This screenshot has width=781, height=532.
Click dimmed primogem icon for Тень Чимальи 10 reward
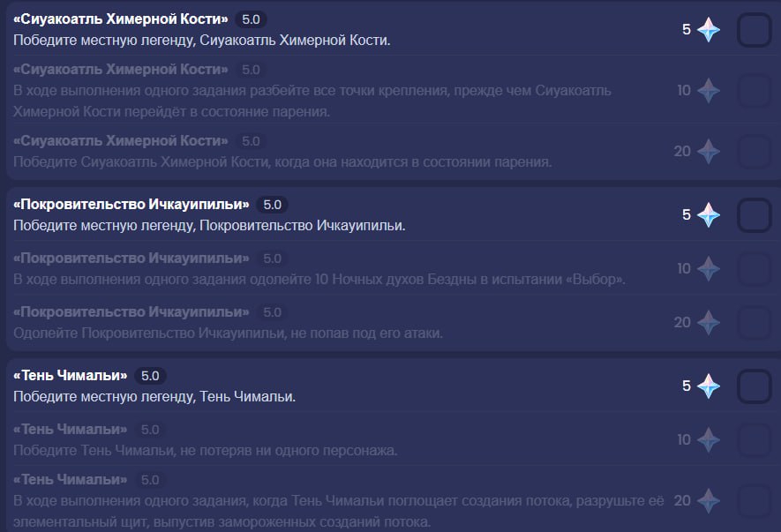click(709, 440)
